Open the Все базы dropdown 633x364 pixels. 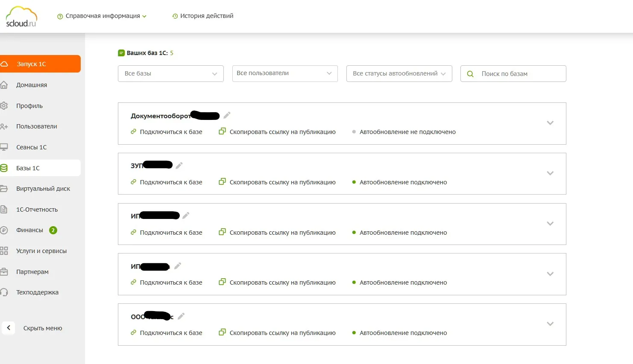(x=171, y=73)
